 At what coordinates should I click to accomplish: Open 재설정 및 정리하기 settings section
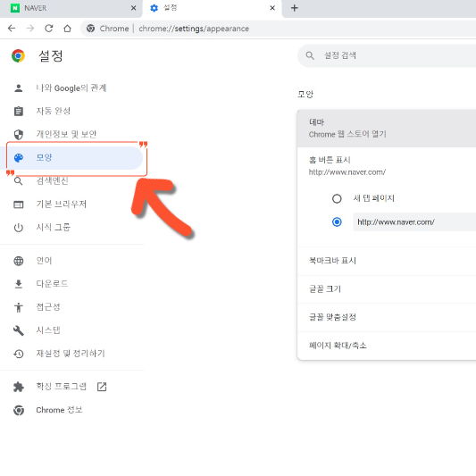pyautogui.click(x=71, y=354)
